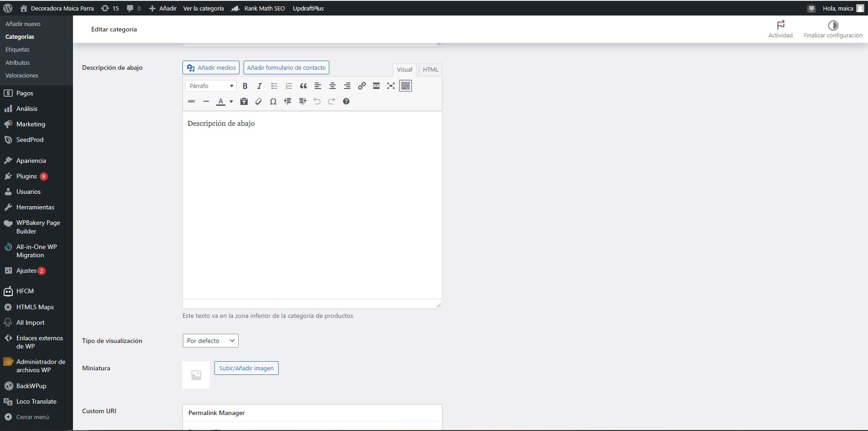
Task: Expand the Tipo de visualización dropdown
Action: click(x=210, y=341)
